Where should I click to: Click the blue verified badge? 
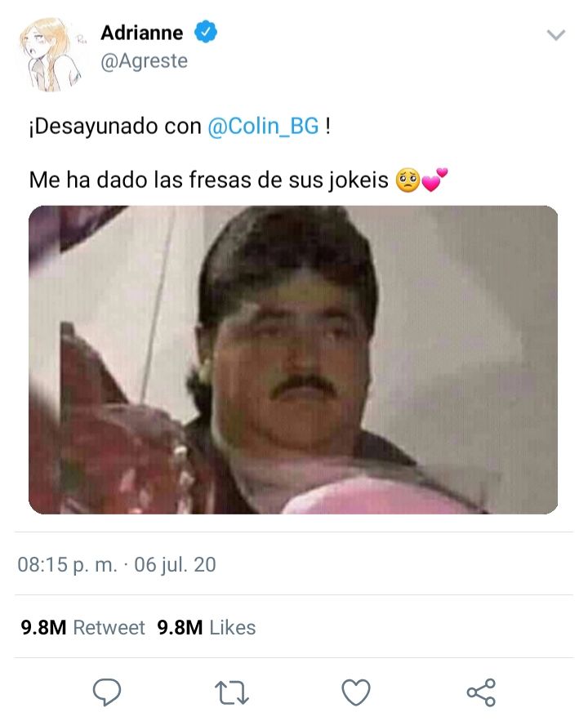click(x=206, y=32)
